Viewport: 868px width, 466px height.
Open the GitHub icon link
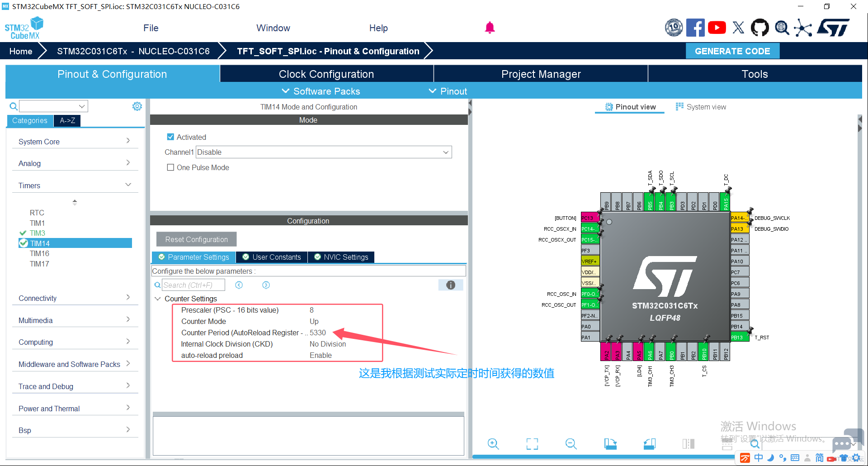[x=759, y=28]
